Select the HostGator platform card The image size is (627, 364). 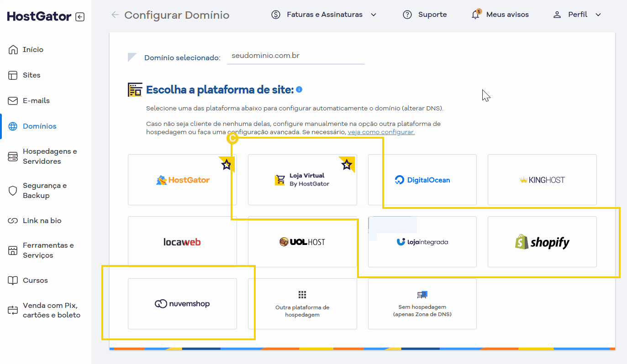click(x=182, y=180)
